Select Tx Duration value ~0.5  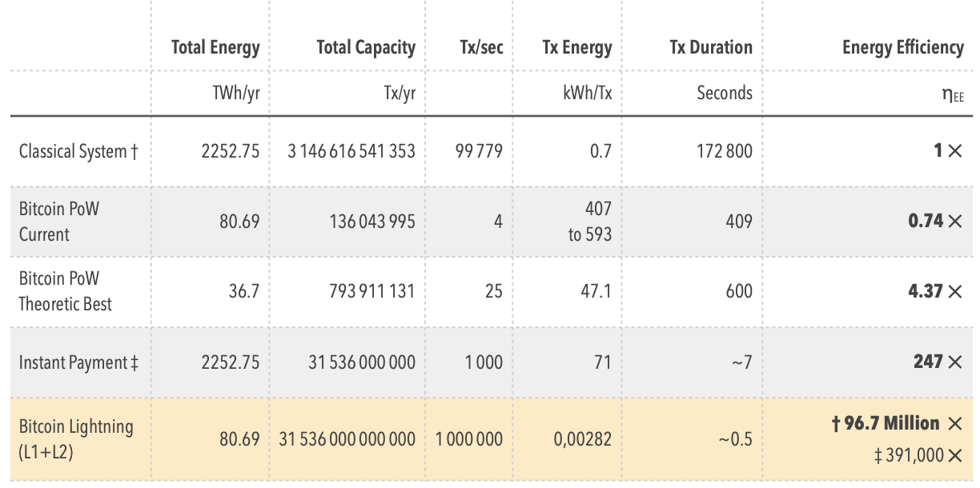point(735,438)
